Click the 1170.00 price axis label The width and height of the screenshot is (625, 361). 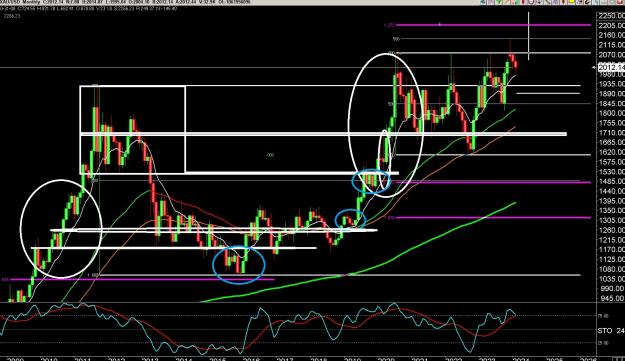pyautogui.click(x=611, y=249)
